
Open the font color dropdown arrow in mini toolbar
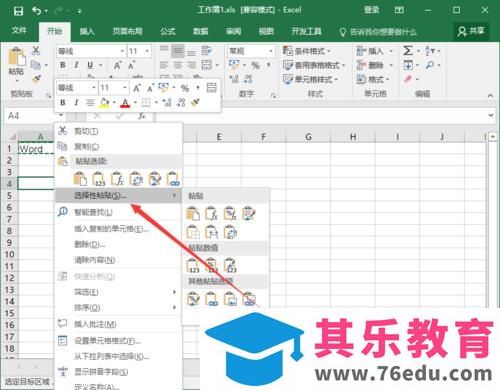(135, 103)
